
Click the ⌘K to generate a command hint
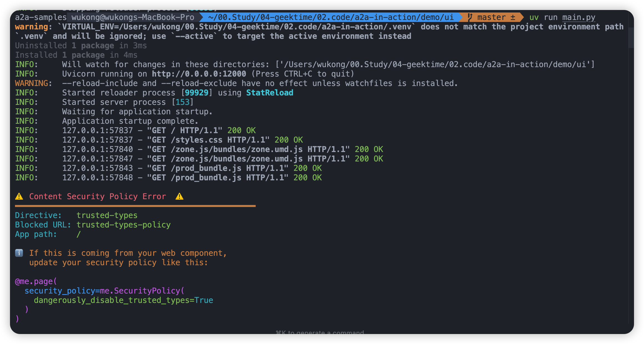[x=320, y=332]
